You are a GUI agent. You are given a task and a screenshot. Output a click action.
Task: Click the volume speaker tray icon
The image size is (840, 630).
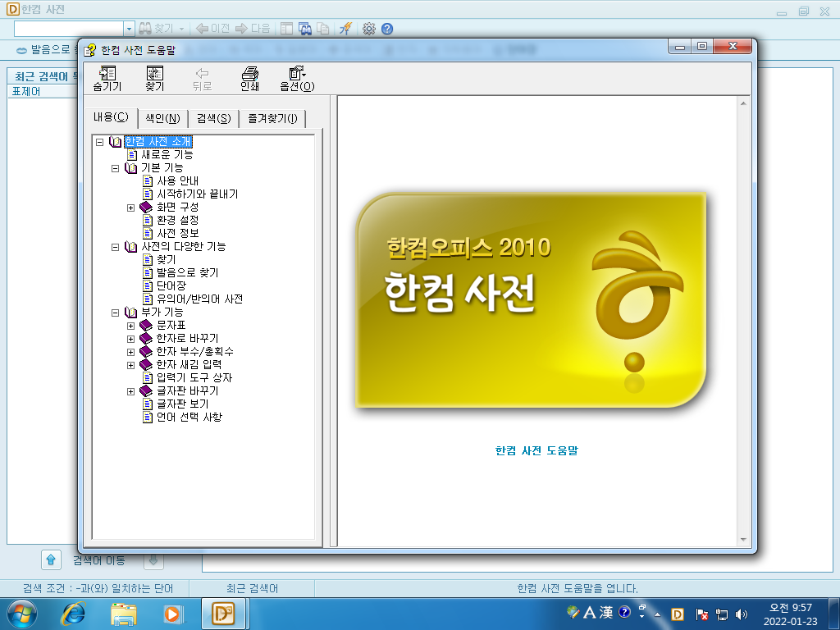point(742,614)
